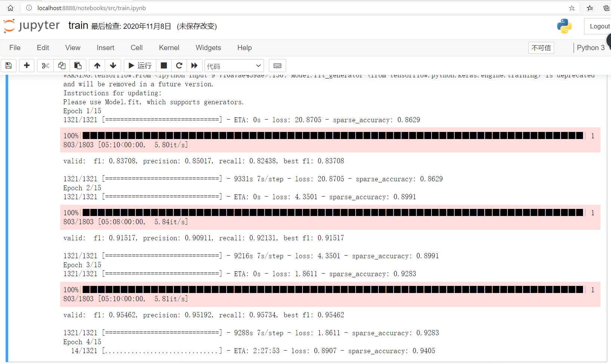Image resolution: width=611 pixels, height=364 pixels.
Task: Click the 9288s 7s/step loss line
Action: 251,333
